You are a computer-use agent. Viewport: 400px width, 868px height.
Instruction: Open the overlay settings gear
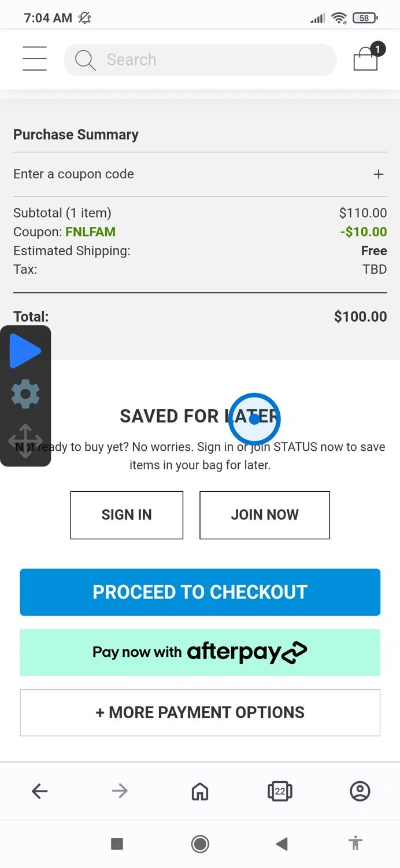tap(25, 394)
